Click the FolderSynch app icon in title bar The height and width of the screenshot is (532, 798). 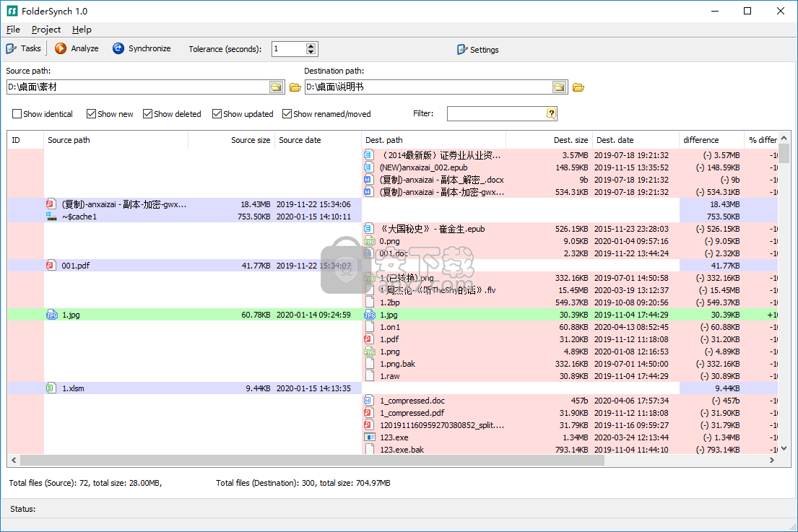coord(12,11)
